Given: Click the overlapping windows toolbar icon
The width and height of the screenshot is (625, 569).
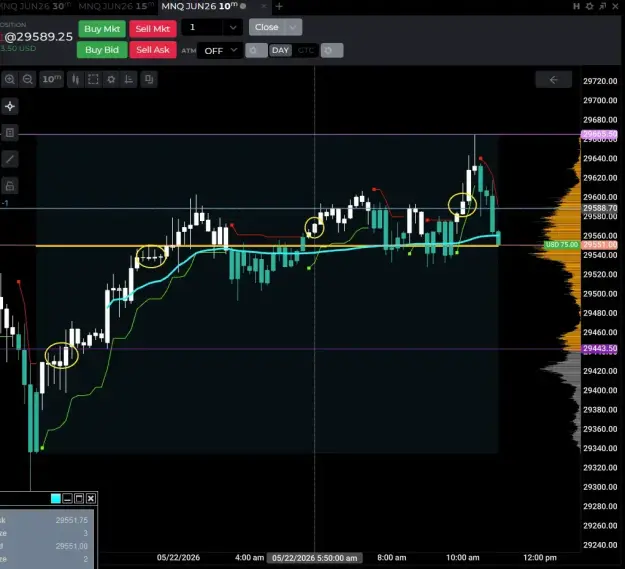Looking at the screenshot, I should pyautogui.click(x=149, y=79).
